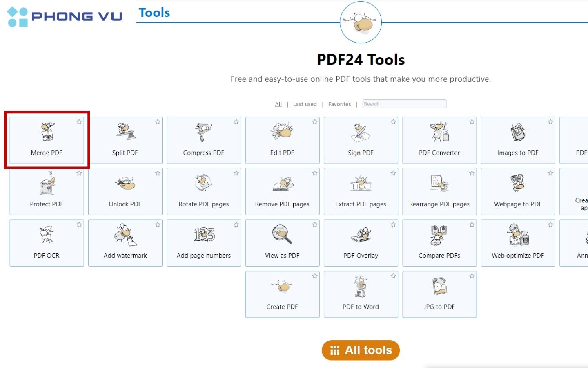Open the Webpage to PDF tool
Screen dimensions: 588x368
(x=518, y=192)
